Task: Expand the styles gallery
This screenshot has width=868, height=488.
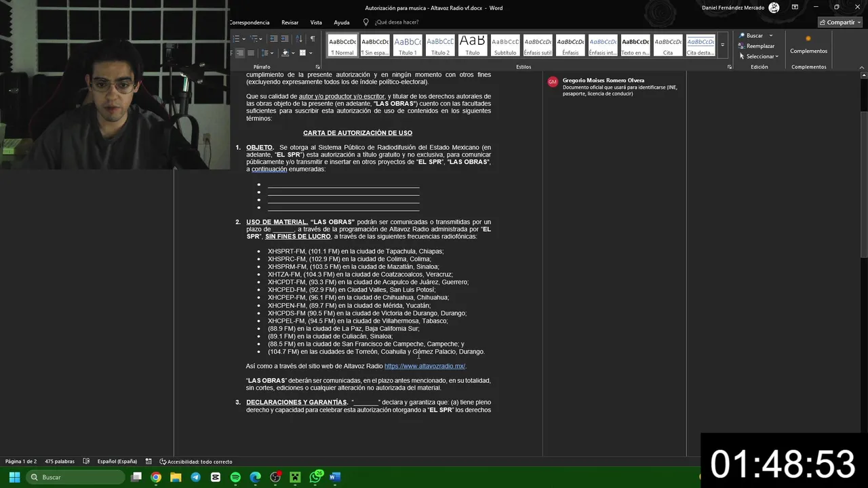Action: 722,45
